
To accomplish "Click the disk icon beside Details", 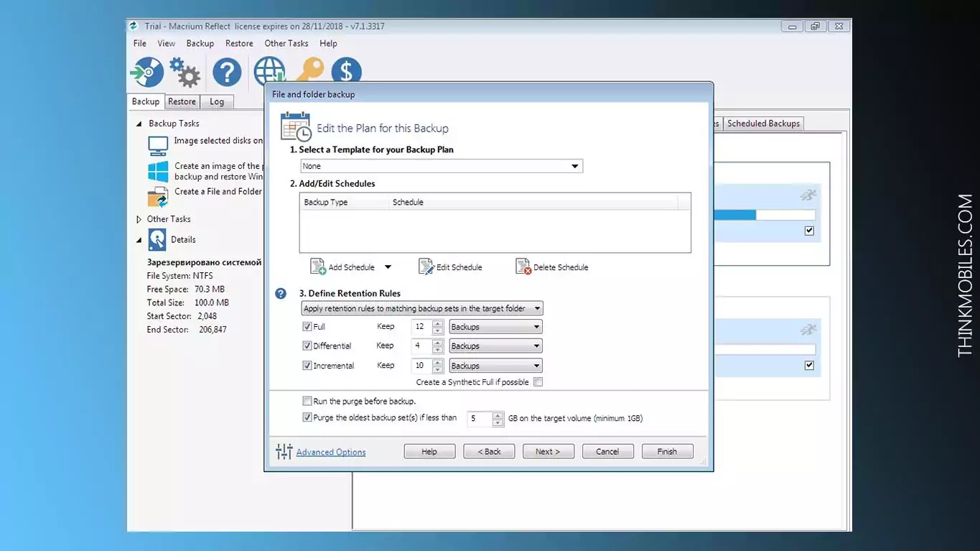I will click(157, 239).
